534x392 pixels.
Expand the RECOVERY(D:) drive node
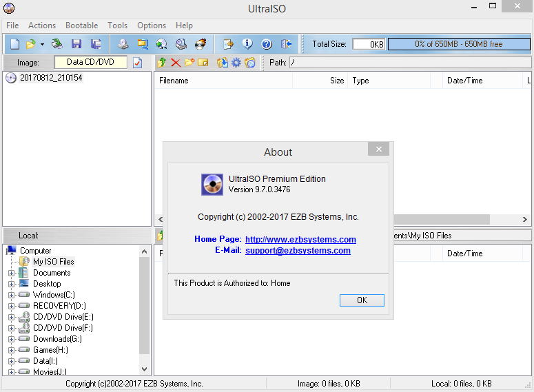[11, 306]
